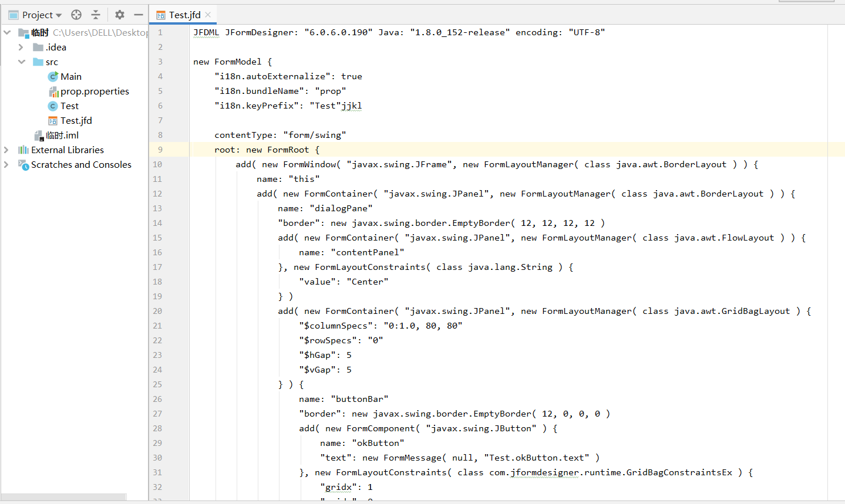Click the "gridx" key

338,487
